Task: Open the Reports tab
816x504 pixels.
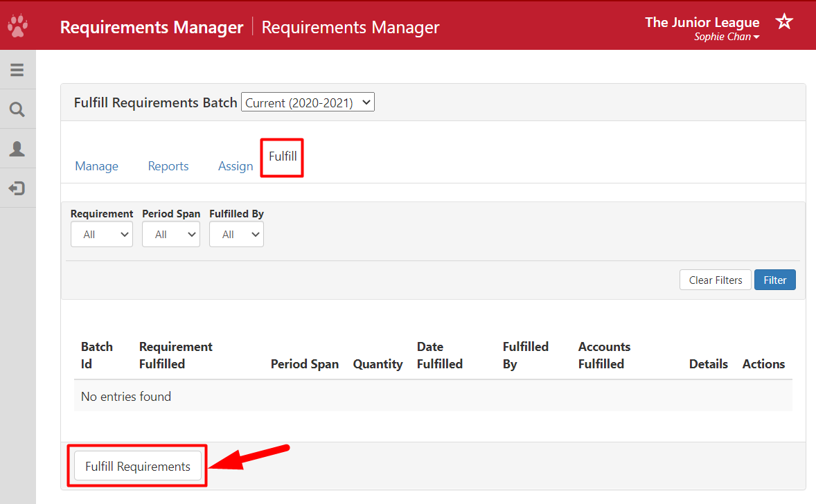Action: [168, 166]
